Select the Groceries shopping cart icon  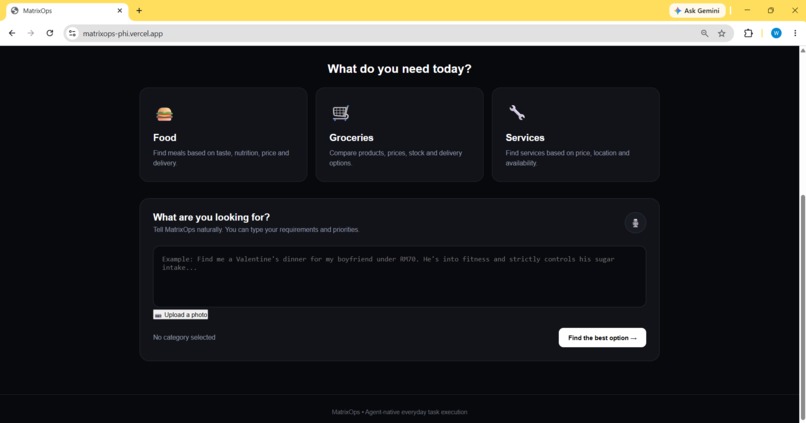[340, 113]
